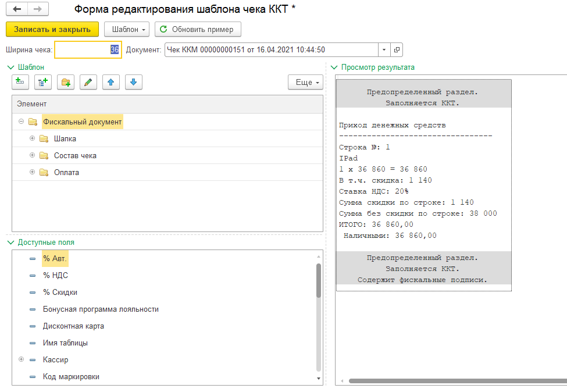
Task: Open the Шаблон dropdown menu button
Action: tap(127, 29)
